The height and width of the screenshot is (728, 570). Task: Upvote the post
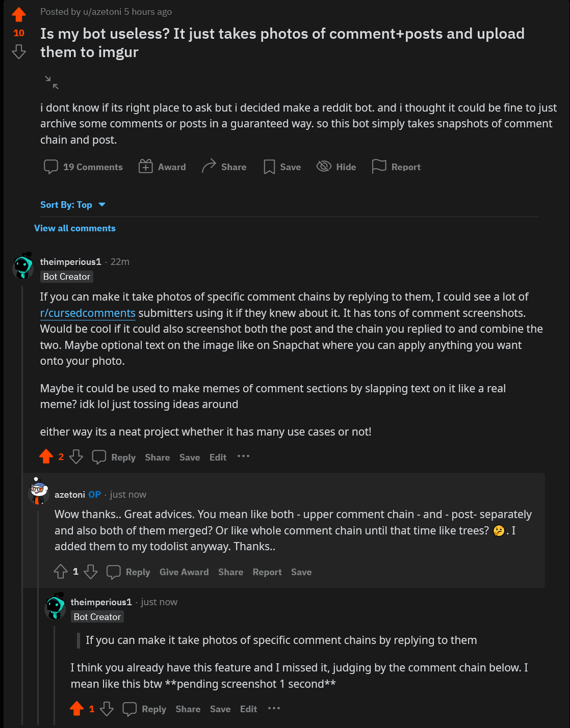pos(18,15)
